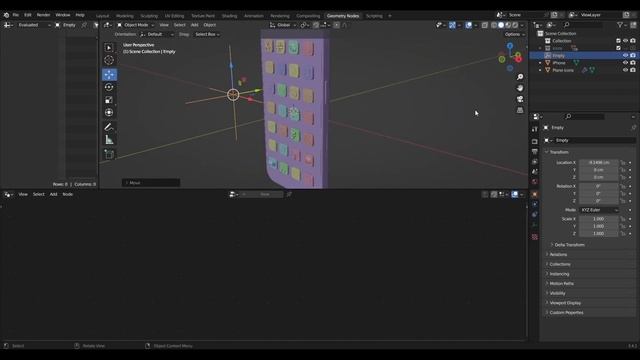Open the Add menu in node editor
Viewport: 640px width, 360px height.
tap(53, 195)
